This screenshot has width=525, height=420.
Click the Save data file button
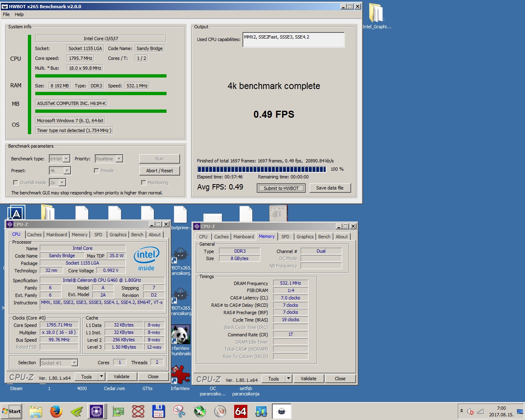click(x=330, y=188)
